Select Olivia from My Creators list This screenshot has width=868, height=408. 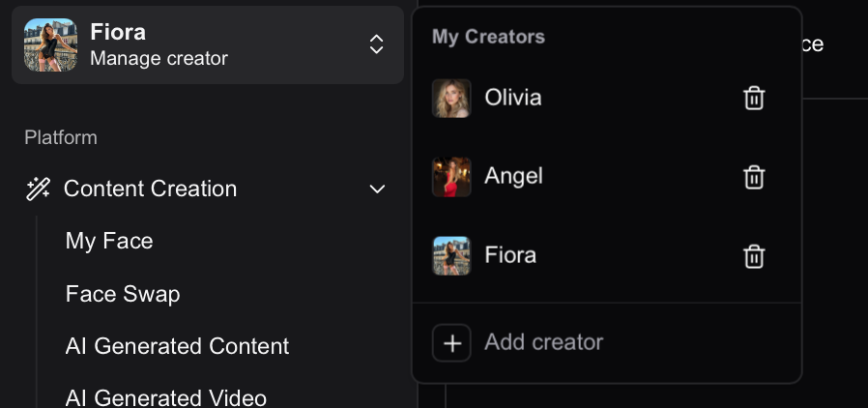(x=513, y=98)
